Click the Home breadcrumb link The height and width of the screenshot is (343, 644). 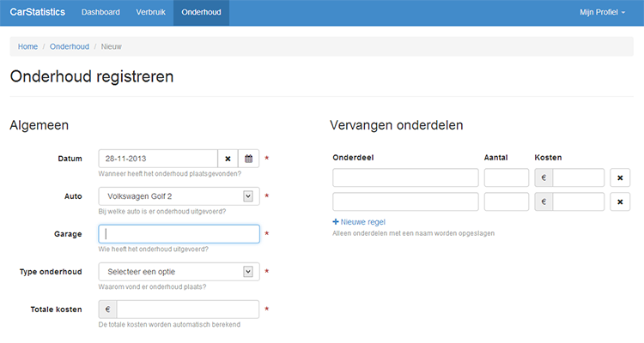pos(27,46)
